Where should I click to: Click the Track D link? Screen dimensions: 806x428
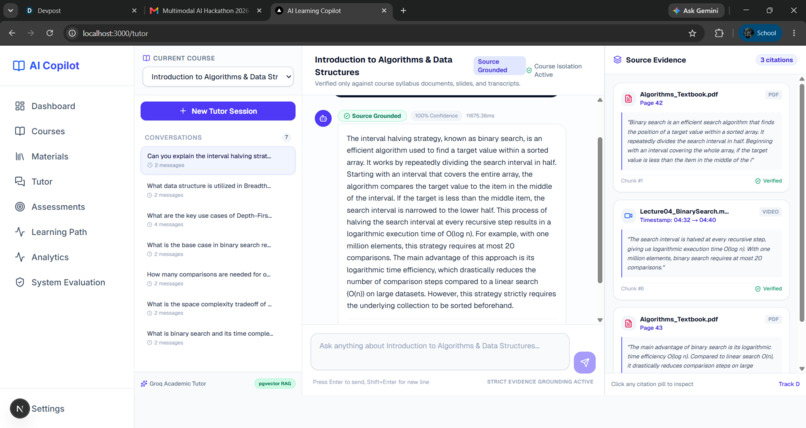[x=789, y=384]
